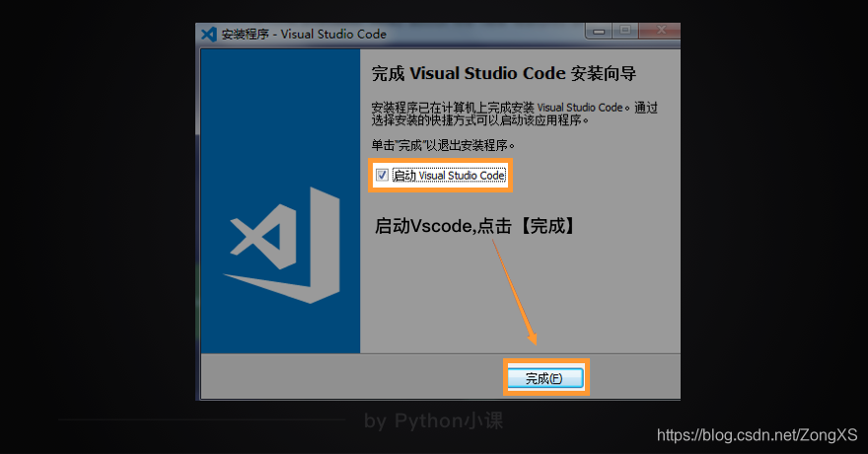Uncheck the 启动 Visual Studio Code checkbox
868x454 pixels.
click(x=382, y=176)
